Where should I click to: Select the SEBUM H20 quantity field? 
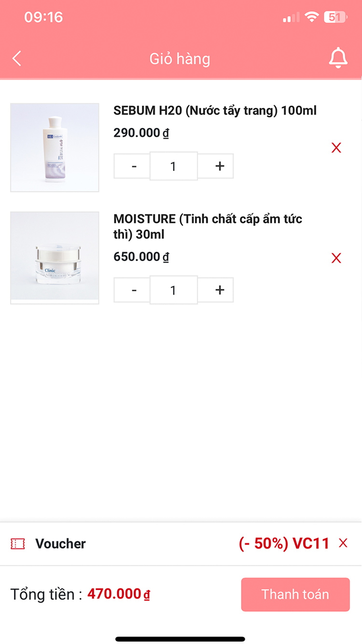click(174, 166)
